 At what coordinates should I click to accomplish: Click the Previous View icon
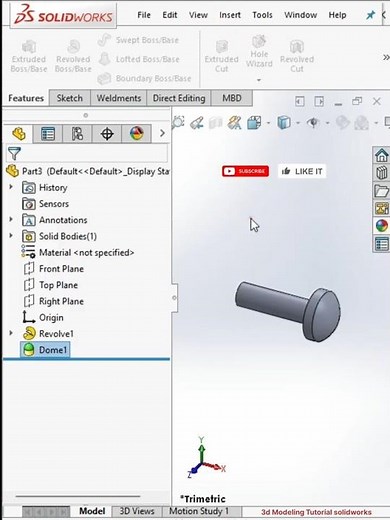pyautogui.click(x=197, y=123)
